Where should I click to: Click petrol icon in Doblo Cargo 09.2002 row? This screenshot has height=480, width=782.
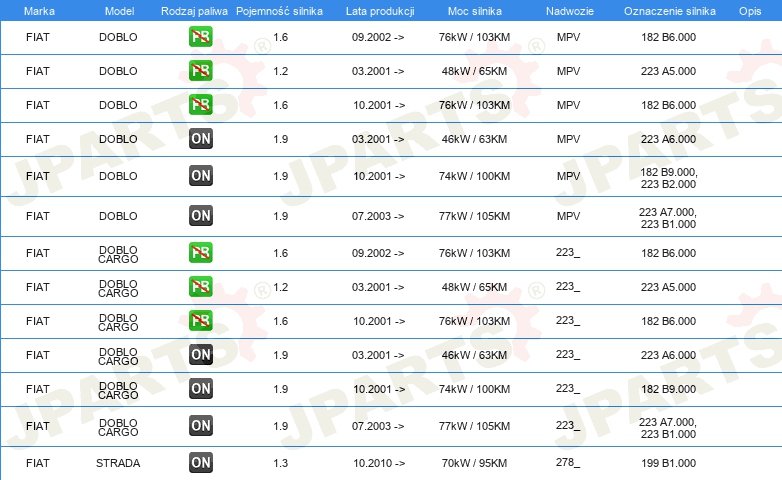pos(200,252)
